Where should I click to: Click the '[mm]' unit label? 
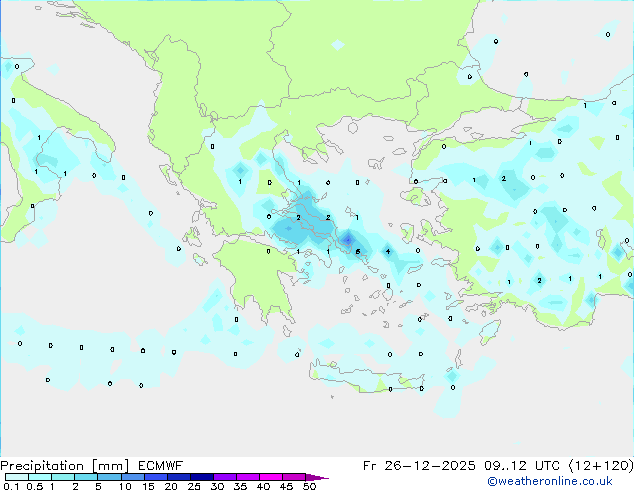(111, 466)
